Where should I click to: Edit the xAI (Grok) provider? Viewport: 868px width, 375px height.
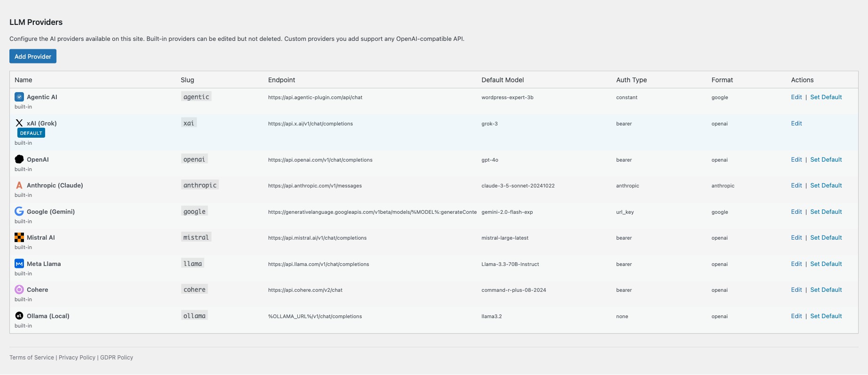[x=796, y=123]
